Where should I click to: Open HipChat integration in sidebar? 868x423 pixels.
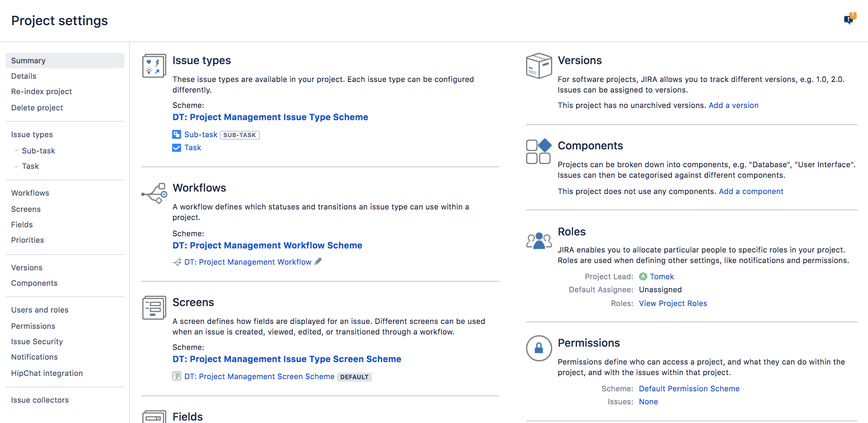tap(47, 373)
